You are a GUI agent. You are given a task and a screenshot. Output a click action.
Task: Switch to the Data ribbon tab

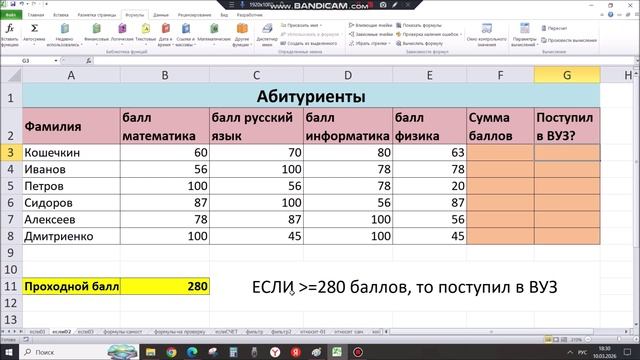point(161,15)
